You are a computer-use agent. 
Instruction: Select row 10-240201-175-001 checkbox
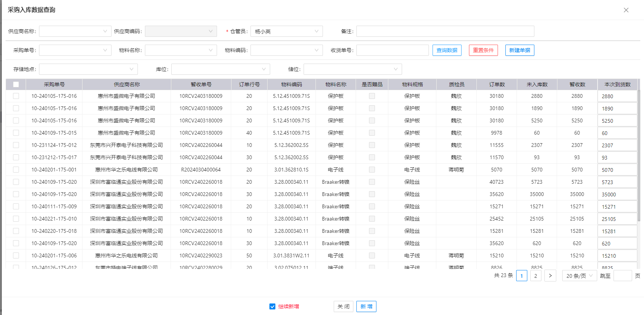click(x=16, y=170)
